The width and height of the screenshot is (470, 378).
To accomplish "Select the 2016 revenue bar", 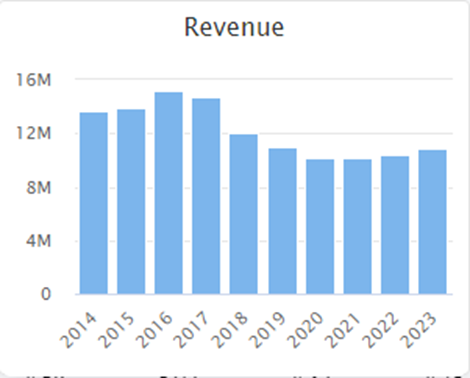I will [x=169, y=193].
